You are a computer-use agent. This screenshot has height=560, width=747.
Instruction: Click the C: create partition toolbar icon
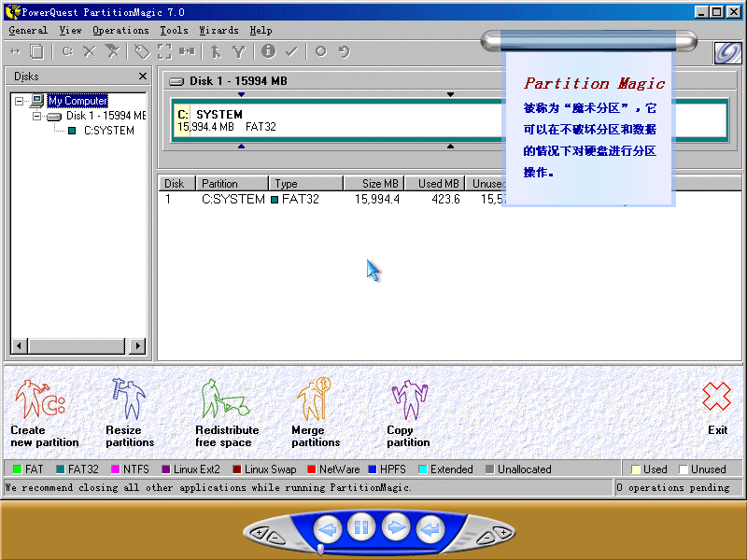coord(67,51)
